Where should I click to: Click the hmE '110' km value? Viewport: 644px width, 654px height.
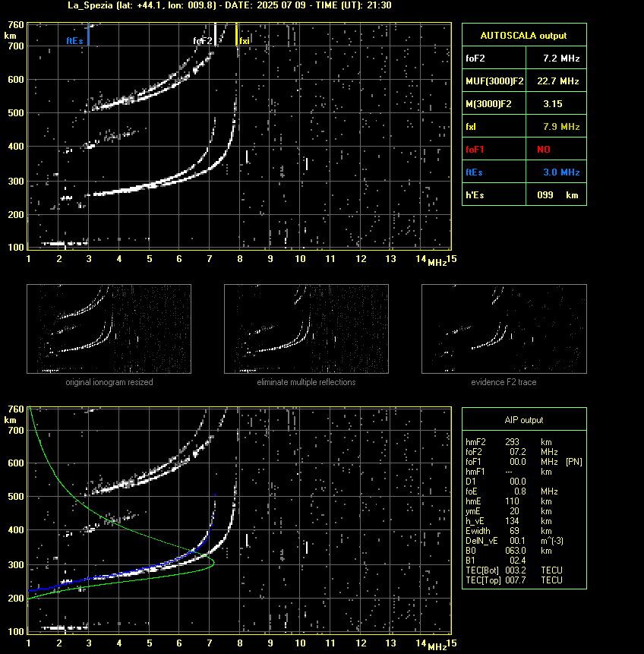[512, 501]
